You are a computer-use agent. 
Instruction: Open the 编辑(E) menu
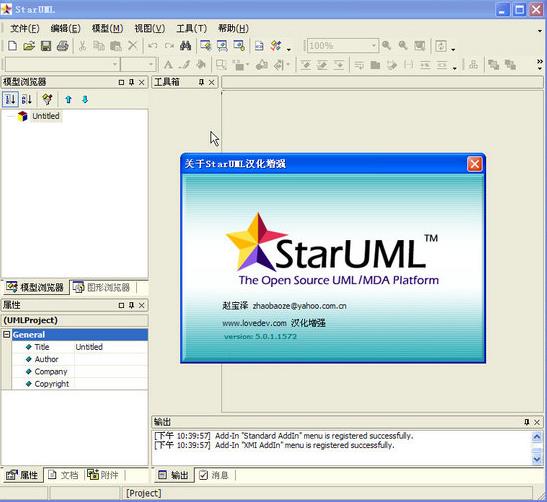click(66, 28)
